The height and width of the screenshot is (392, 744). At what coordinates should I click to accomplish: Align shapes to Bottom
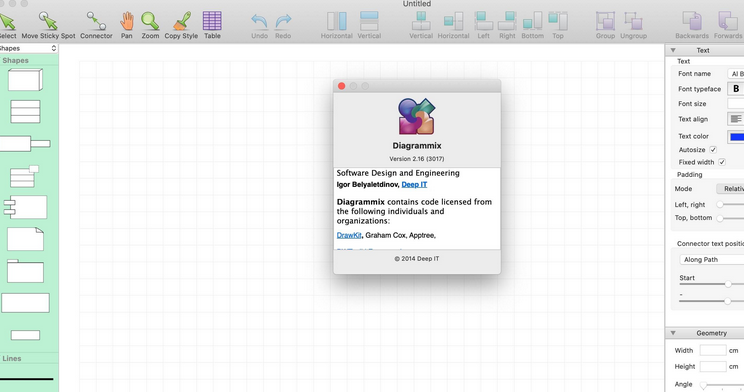click(x=532, y=25)
